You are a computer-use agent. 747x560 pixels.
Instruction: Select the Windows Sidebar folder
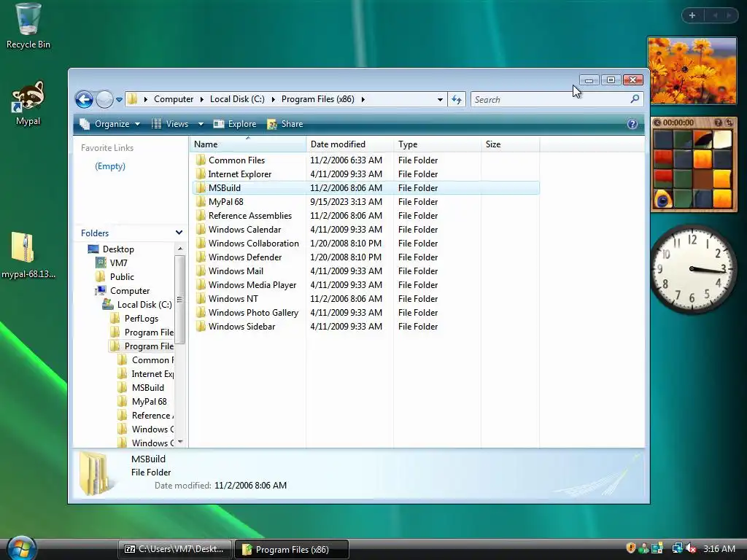click(241, 327)
